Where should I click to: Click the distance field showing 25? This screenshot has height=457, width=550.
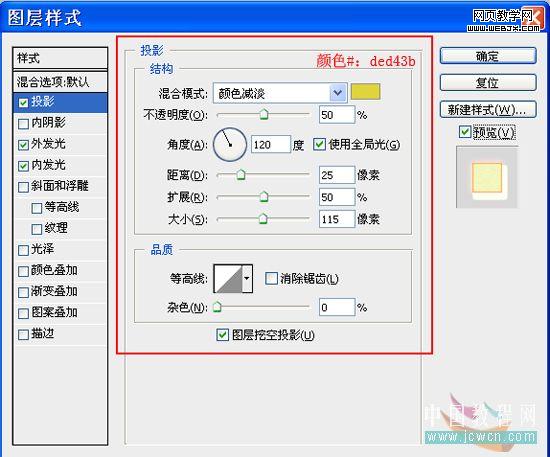pos(337,175)
